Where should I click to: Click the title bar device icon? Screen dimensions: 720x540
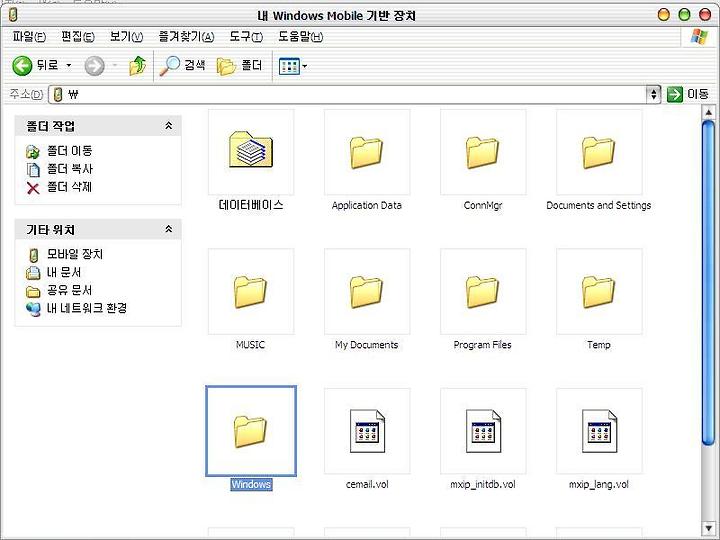[13, 15]
